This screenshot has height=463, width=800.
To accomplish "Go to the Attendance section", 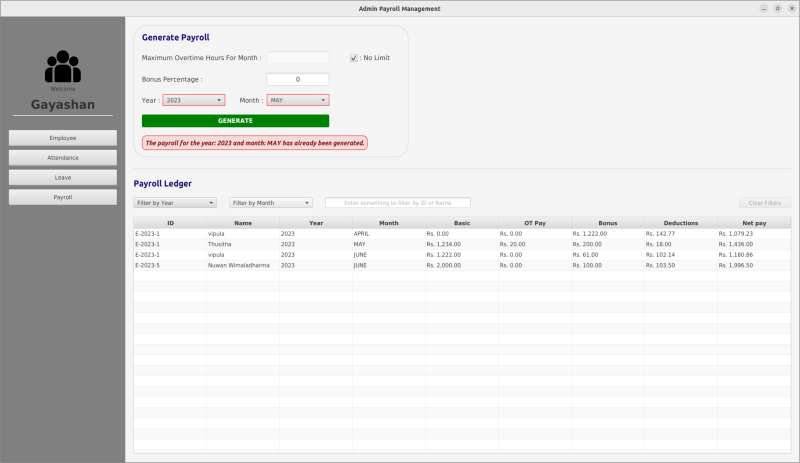I will pos(63,158).
